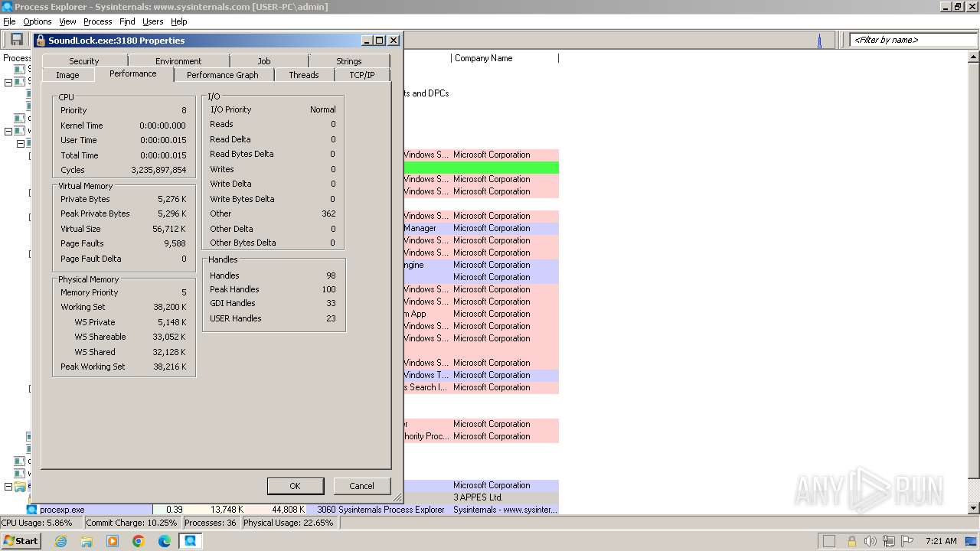
Task: Click the I/O Priority value Normal
Action: [x=323, y=109]
